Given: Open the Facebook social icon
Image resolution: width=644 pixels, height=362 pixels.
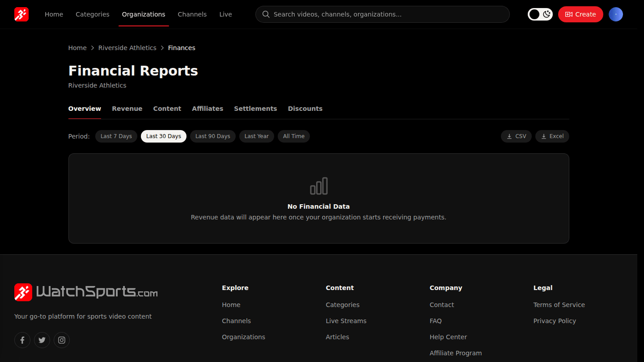Looking at the screenshot, I should 22,340.
